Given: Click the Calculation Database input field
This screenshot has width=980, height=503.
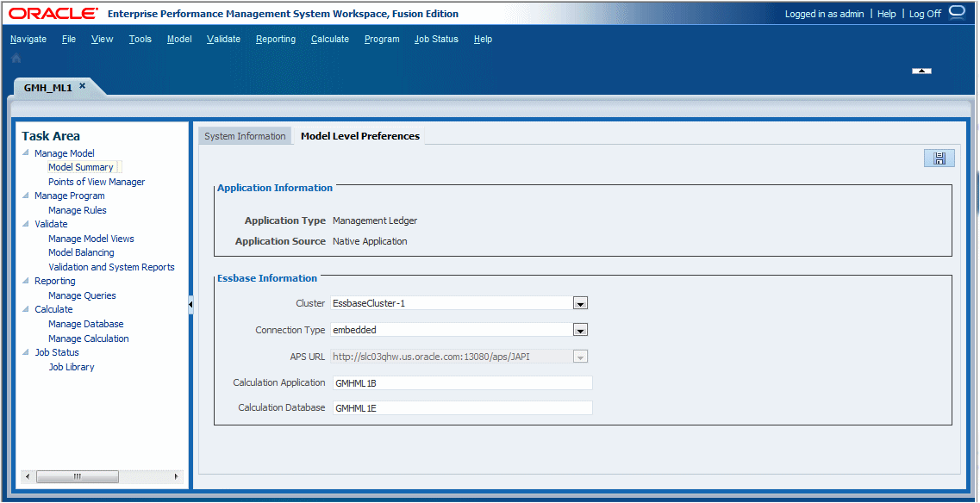Looking at the screenshot, I should 461,408.
